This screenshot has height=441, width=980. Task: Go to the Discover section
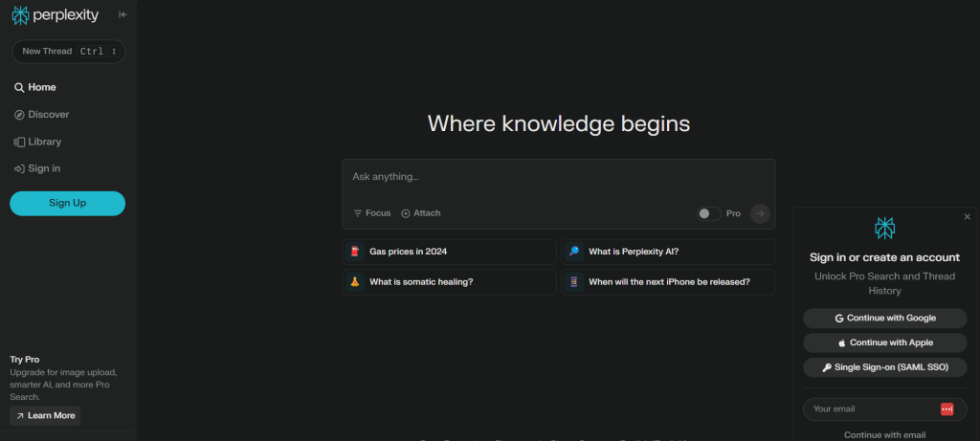point(48,115)
